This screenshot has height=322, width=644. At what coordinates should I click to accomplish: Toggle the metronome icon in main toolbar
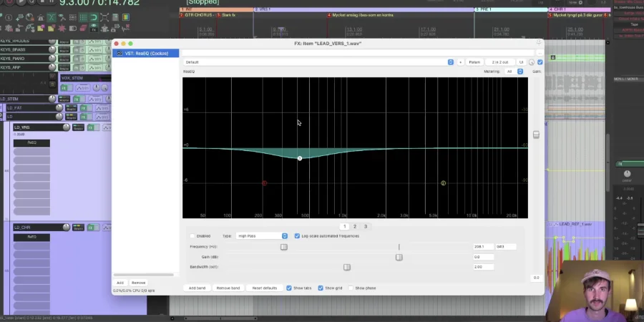tap(41, 17)
